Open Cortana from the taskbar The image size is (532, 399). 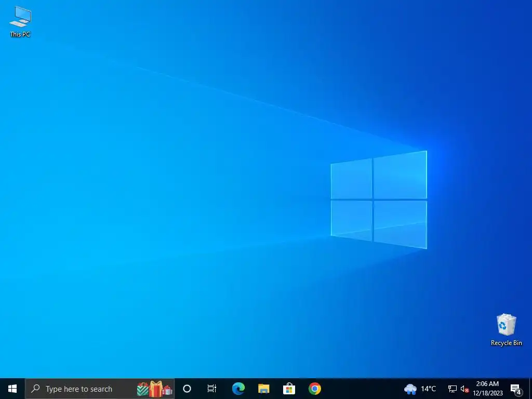pyautogui.click(x=187, y=389)
